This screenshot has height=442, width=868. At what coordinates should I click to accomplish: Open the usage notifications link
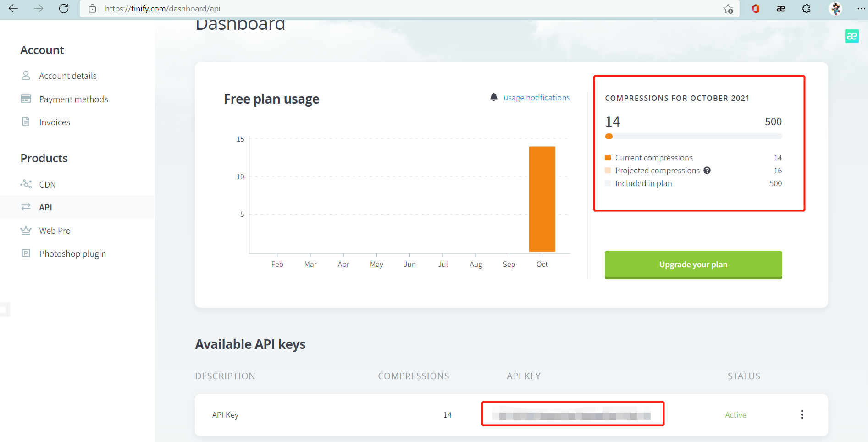(x=536, y=98)
